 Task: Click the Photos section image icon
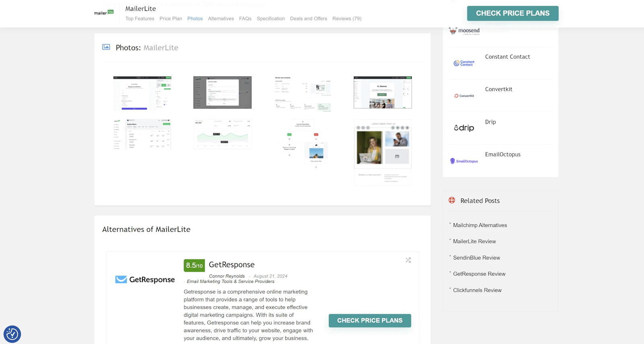(106, 47)
